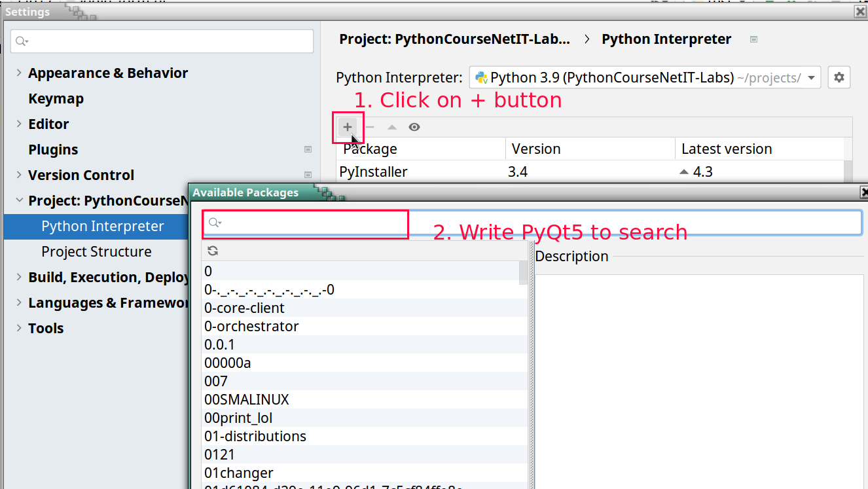Viewport: 868px width, 489px height.
Task: Select package '00SMALINUX'
Action: (x=365, y=399)
